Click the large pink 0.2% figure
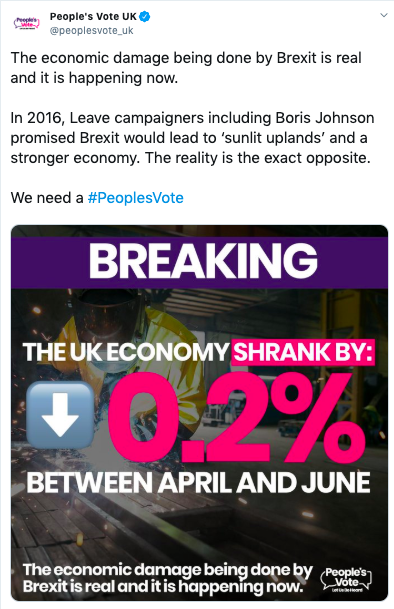394x609 pixels. coord(237,415)
